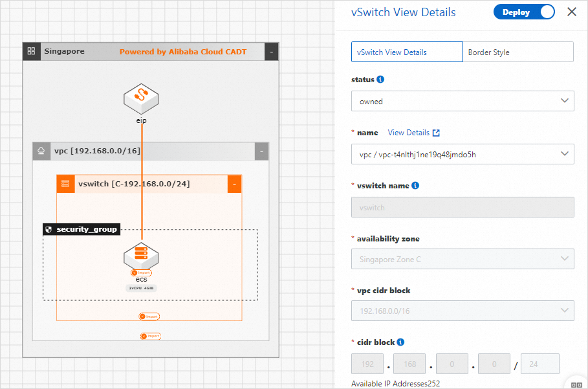Click the import badge under ecs
The image size is (588, 389).
click(x=141, y=272)
